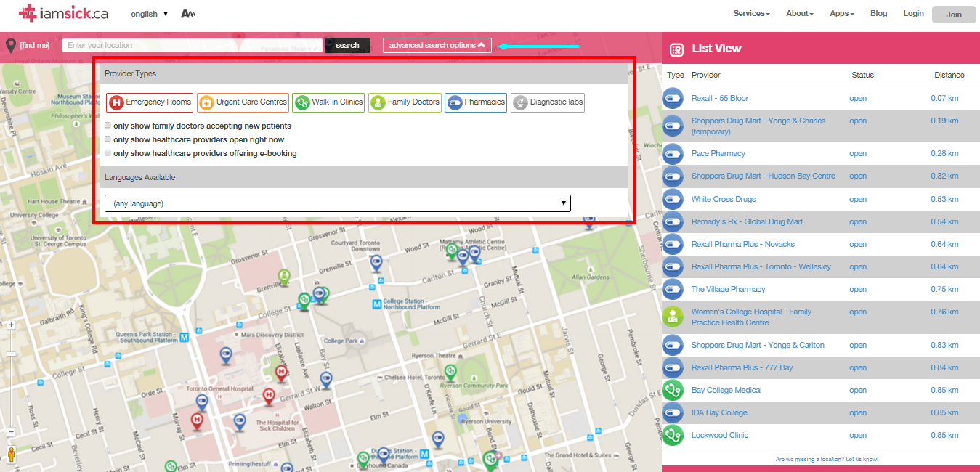Viewport: 980px width, 472px height.
Task: Click the text size AA icon
Action: pos(187,14)
